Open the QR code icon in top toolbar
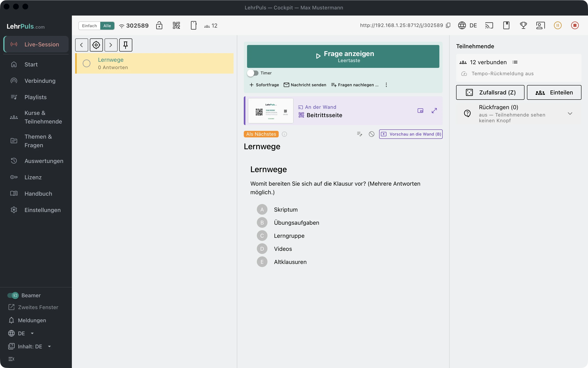 point(176,25)
